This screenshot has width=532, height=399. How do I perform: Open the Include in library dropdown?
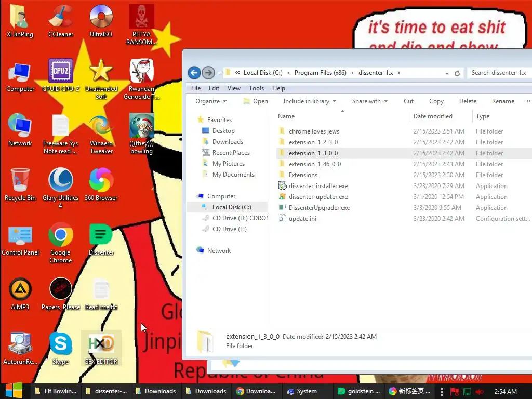310,101
